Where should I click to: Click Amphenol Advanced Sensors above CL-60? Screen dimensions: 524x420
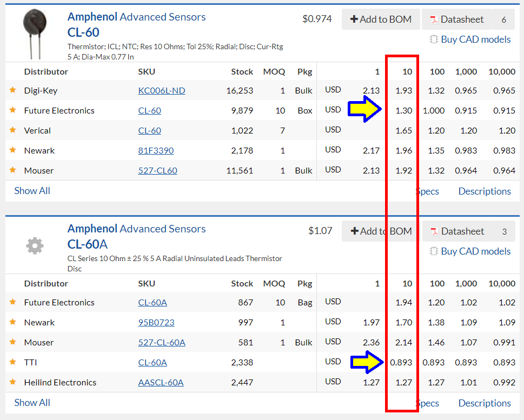click(136, 17)
